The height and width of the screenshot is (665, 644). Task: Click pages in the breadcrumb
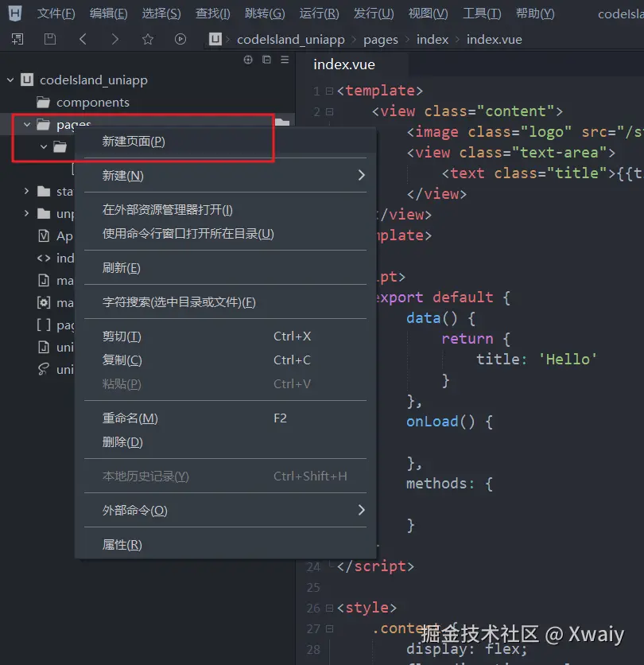point(380,40)
